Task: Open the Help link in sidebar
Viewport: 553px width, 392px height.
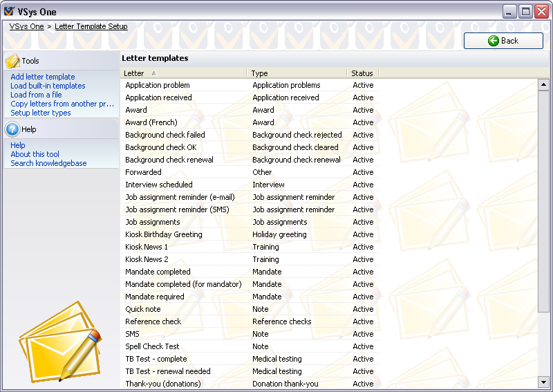Action: point(18,145)
